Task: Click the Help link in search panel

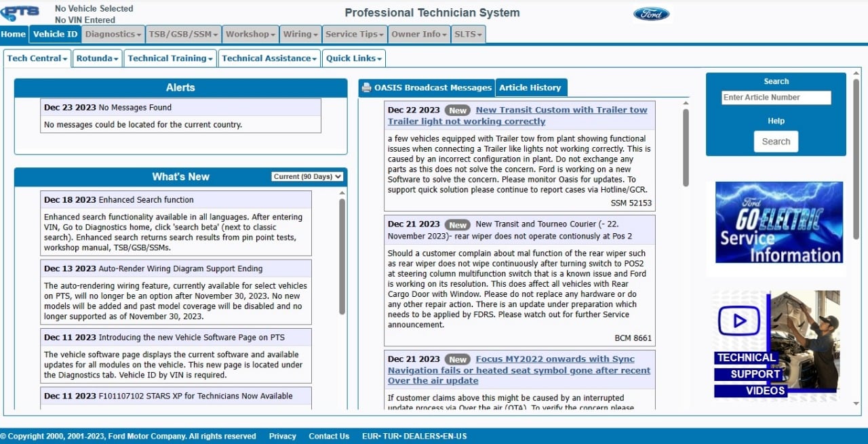Action: pos(776,121)
